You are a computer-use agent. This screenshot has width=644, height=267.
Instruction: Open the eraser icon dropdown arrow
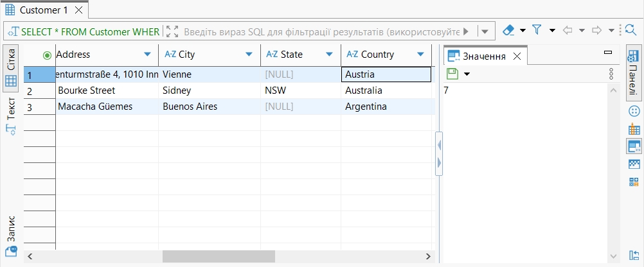[x=523, y=30]
